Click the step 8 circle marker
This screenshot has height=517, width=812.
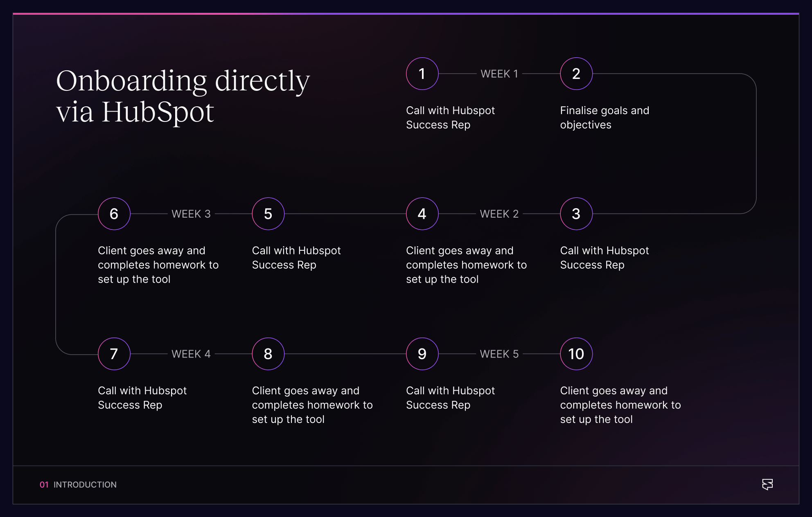(x=268, y=354)
